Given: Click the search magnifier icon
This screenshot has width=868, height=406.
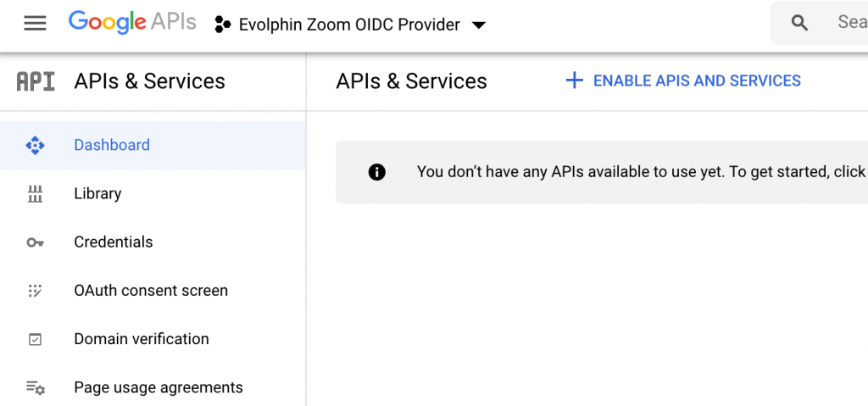Looking at the screenshot, I should [x=799, y=23].
